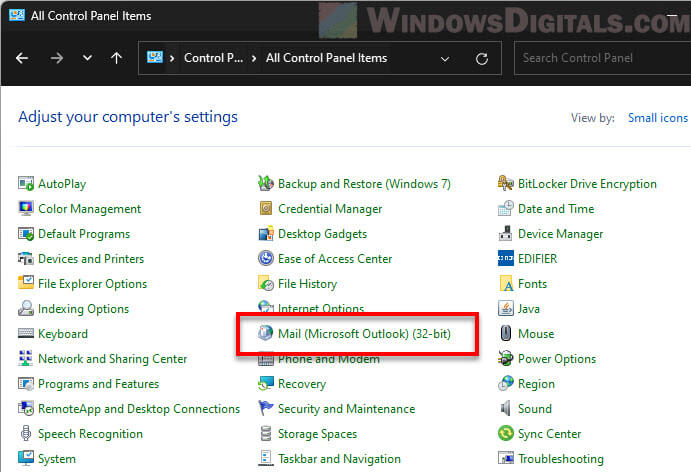Click the Credential Manager safe icon
This screenshot has width=691, height=472.
pos(266,208)
